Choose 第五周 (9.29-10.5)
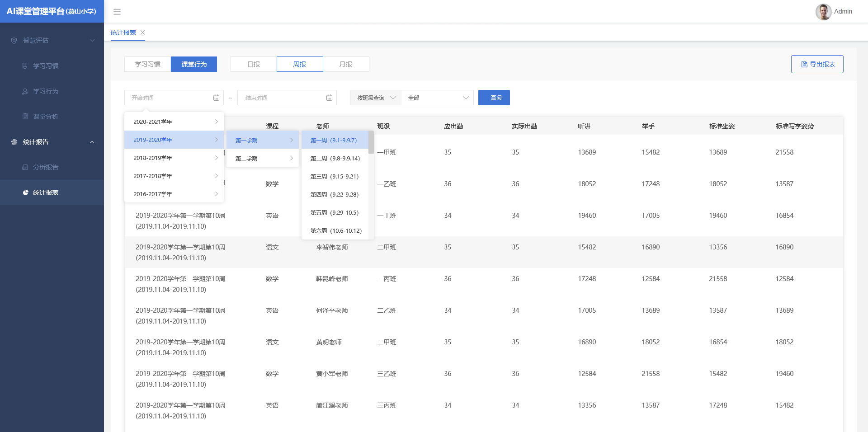 [335, 212]
